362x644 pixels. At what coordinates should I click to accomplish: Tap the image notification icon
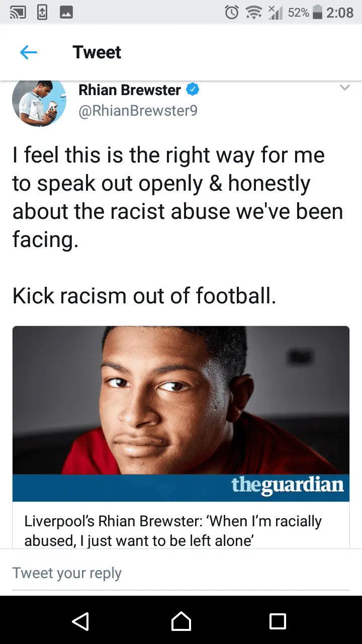pos(66,13)
